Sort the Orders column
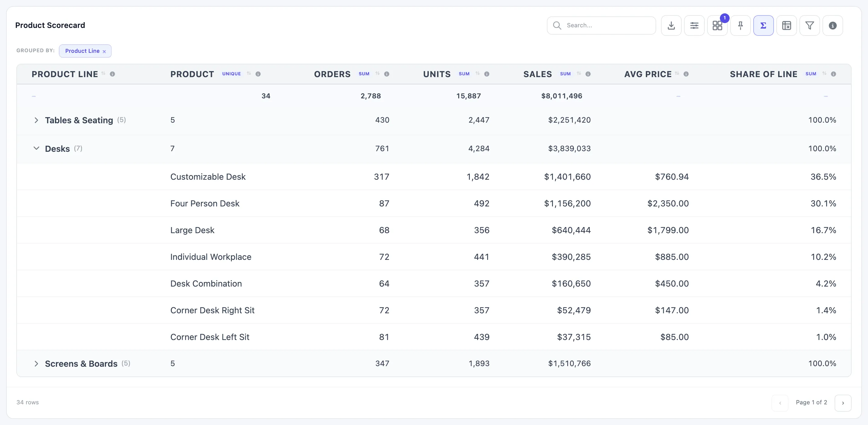The image size is (868, 425). point(377,73)
